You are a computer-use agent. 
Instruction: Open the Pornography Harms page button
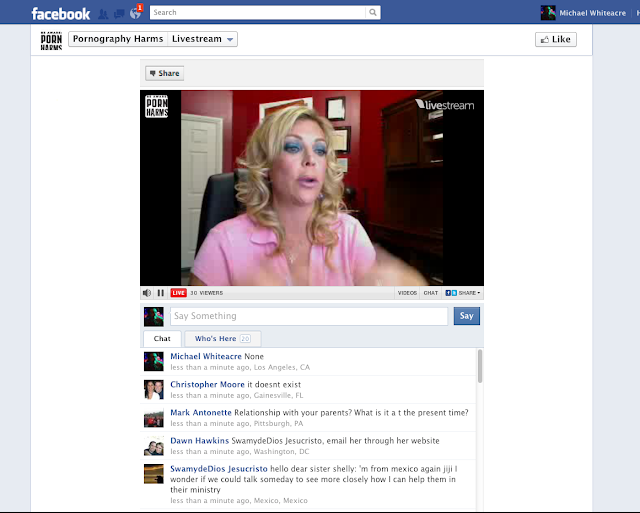point(118,39)
